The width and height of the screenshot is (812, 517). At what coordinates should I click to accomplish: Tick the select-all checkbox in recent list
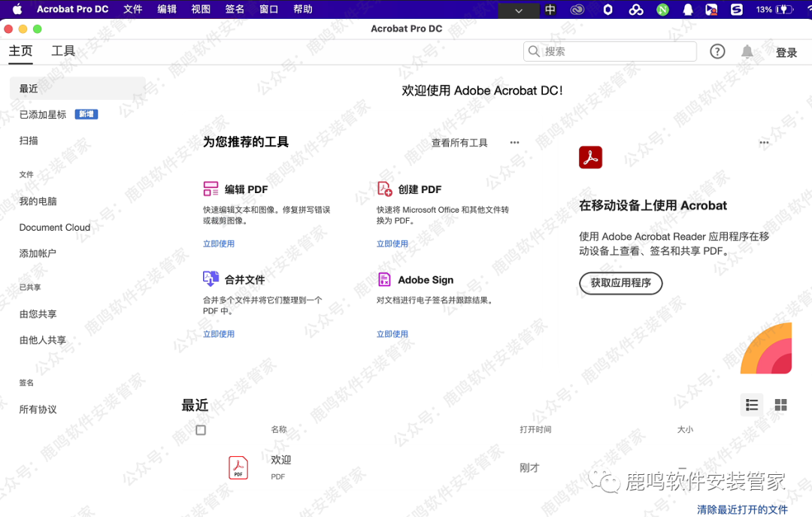(x=201, y=430)
